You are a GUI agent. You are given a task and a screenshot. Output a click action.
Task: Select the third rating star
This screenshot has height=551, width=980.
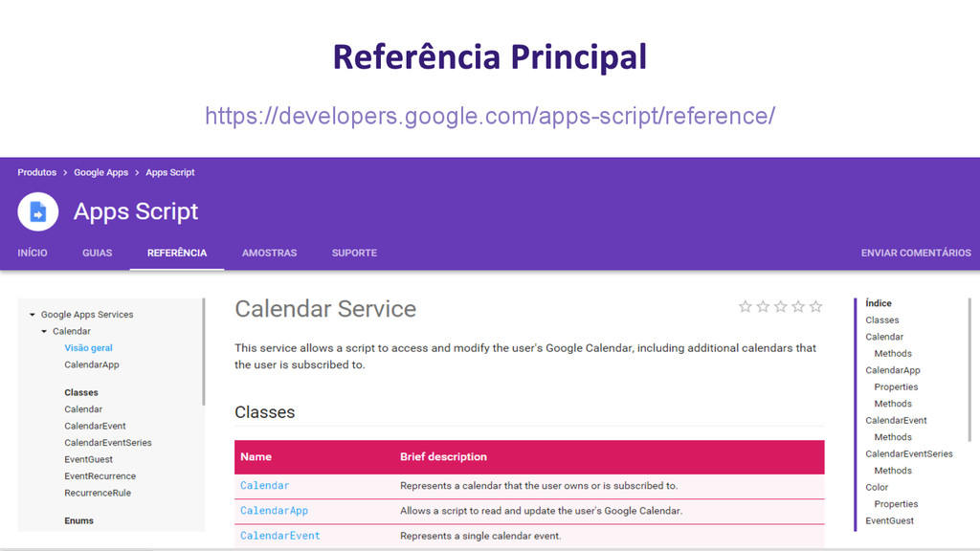coord(781,307)
